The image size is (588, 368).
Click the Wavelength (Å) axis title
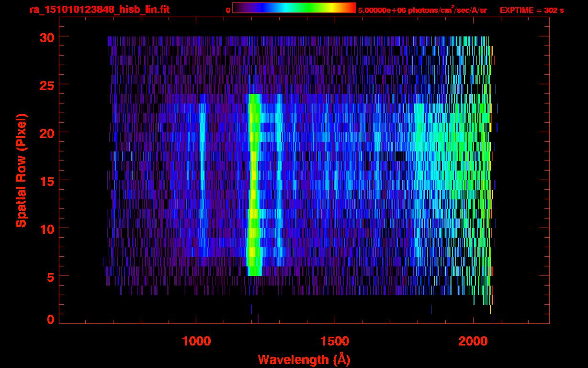304,359
